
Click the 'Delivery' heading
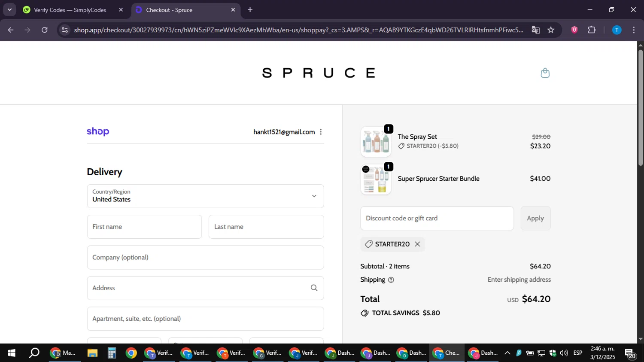(x=104, y=172)
